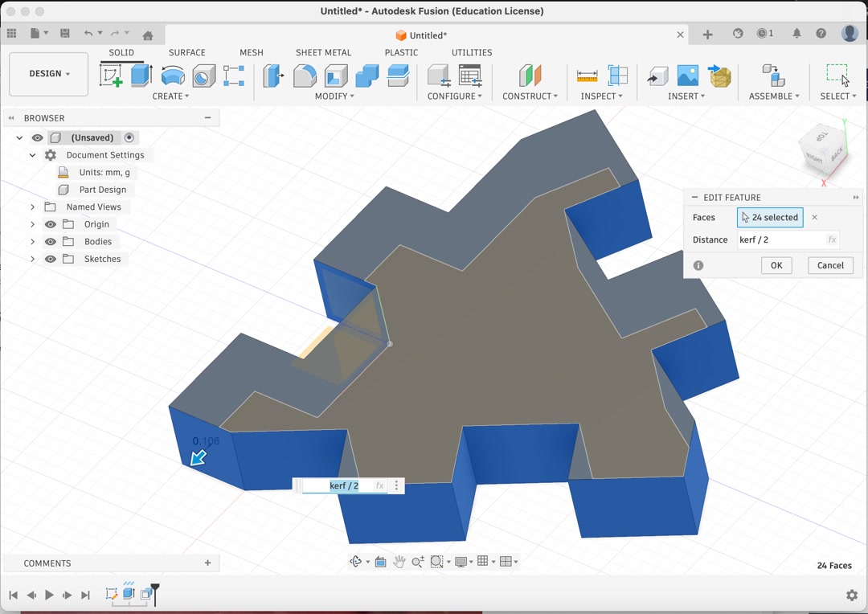Viewport: 868px width, 614px height.
Task: Toggle visibility of the Origin folder
Action: click(50, 224)
